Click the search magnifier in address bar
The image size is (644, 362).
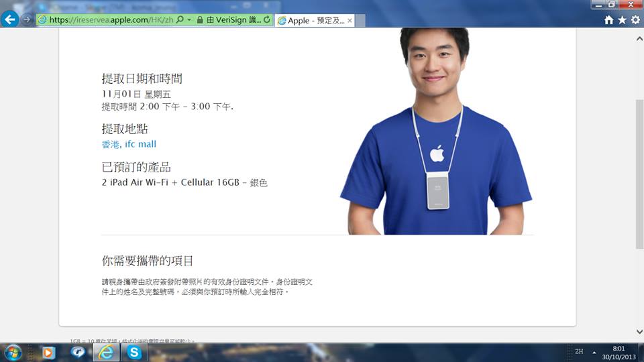point(180,19)
